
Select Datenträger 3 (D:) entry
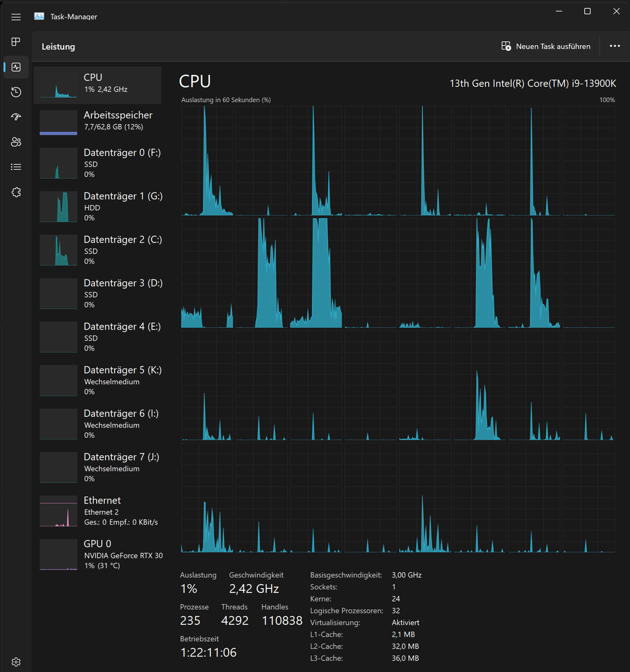(98, 293)
